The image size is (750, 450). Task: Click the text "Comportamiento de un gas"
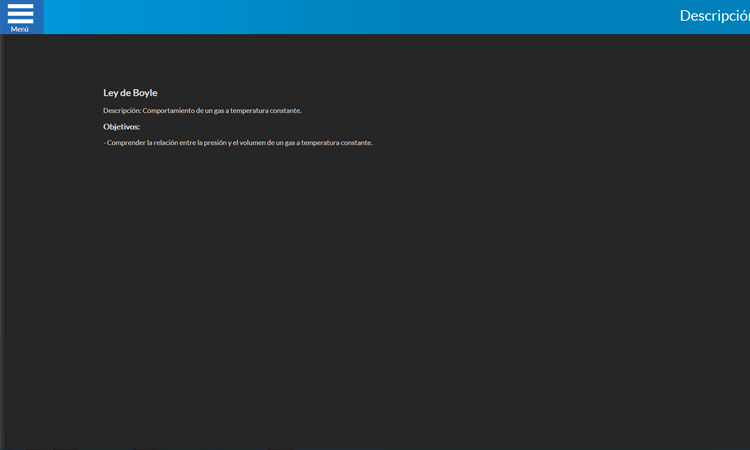pos(182,111)
